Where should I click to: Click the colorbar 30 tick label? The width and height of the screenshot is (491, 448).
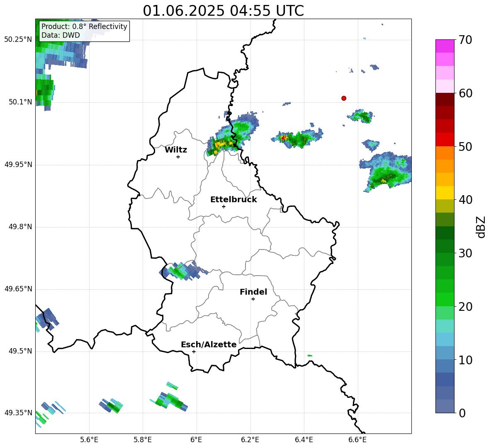click(x=465, y=253)
